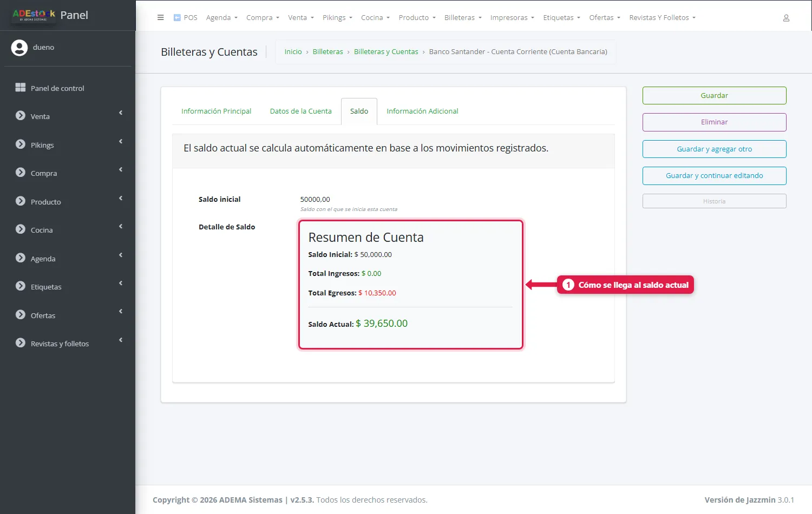Expand the Cocina sidebar chevron

click(121, 227)
